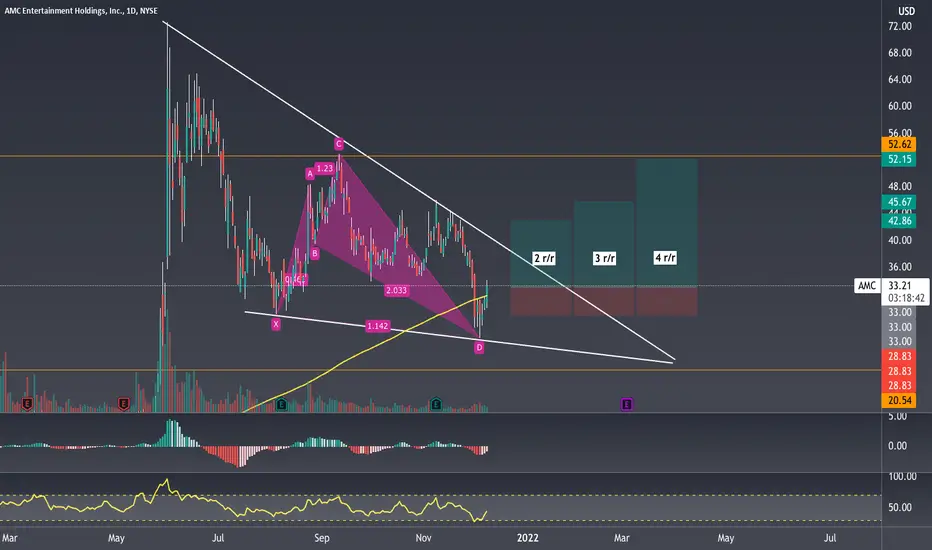The image size is (932, 550).
Task: Click the 48.00 price axis value
Action: [x=900, y=186]
